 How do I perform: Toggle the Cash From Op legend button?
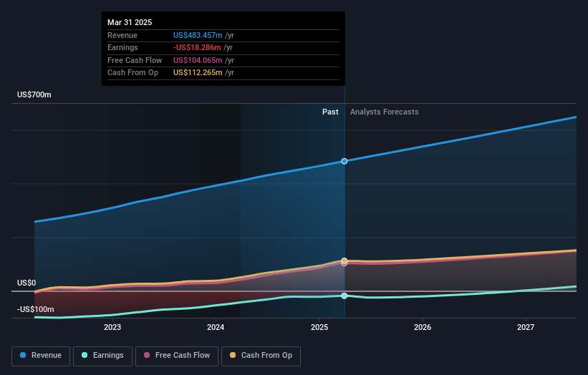(261, 356)
